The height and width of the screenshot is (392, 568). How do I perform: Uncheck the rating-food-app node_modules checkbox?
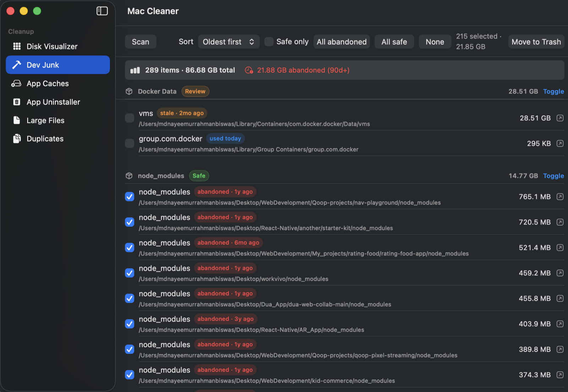coord(130,247)
